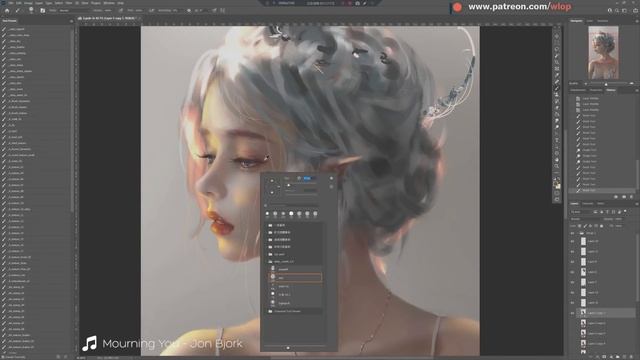Toggle Quick Mask mode icon
Viewport: 640px width, 360px height.
557,193
